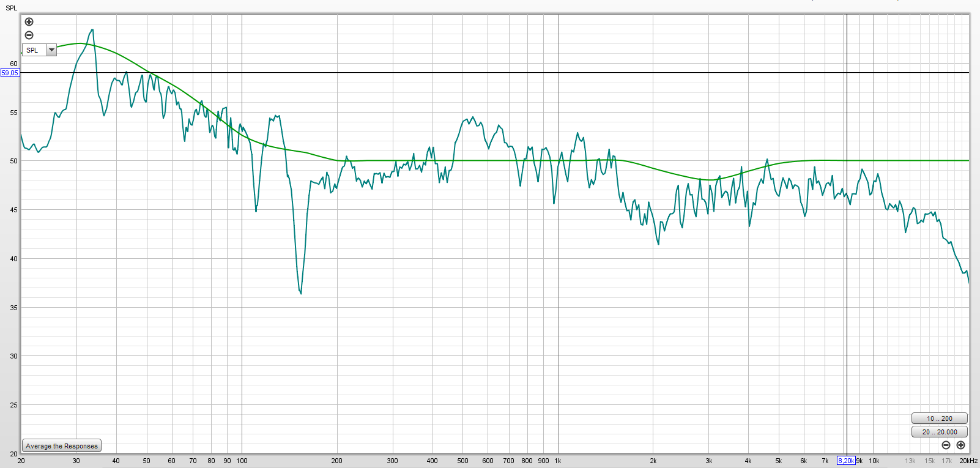Click the 2k frequency axis label
This screenshot has width=980, height=468.
653,461
